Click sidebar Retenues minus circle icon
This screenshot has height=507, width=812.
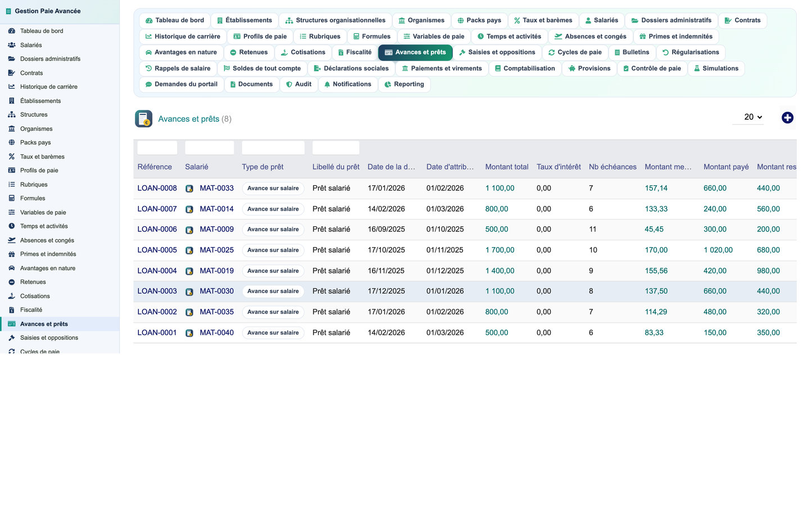click(11, 282)
